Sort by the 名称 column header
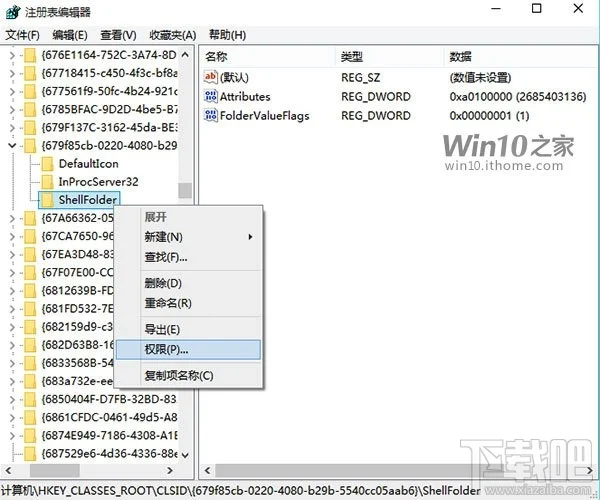Screen dimensions: 600x500 pos(216,55)
